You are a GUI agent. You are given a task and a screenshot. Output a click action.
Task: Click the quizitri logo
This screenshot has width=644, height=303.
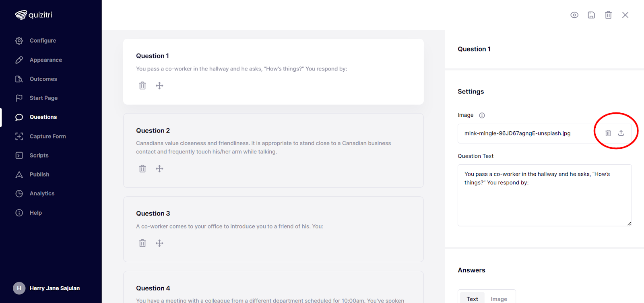click(34, 15)
